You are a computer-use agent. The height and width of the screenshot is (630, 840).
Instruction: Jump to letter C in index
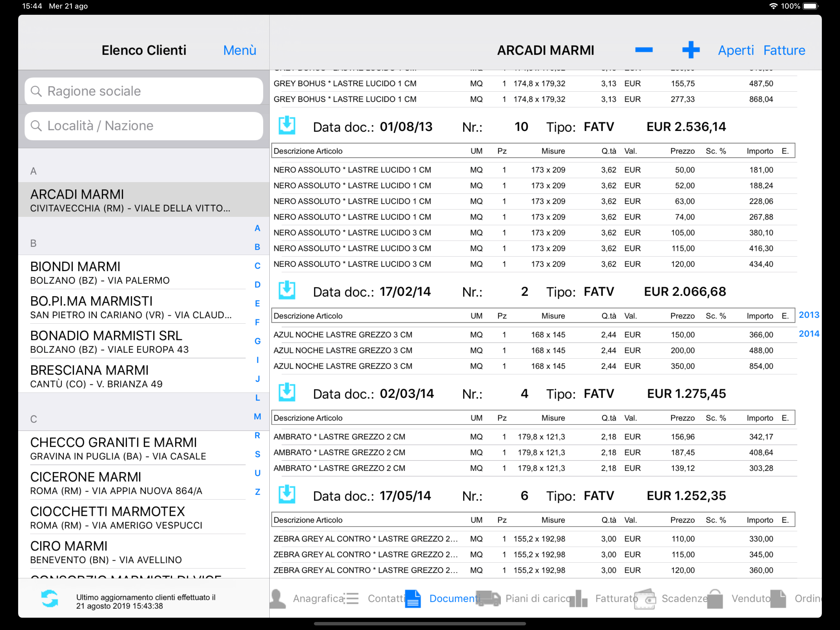(x=257, y=266)
